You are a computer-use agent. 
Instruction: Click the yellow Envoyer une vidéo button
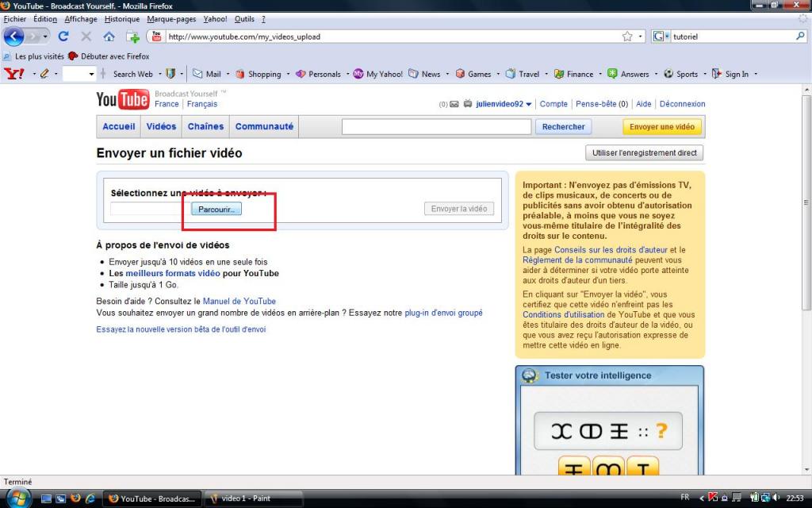coord(662,126)
